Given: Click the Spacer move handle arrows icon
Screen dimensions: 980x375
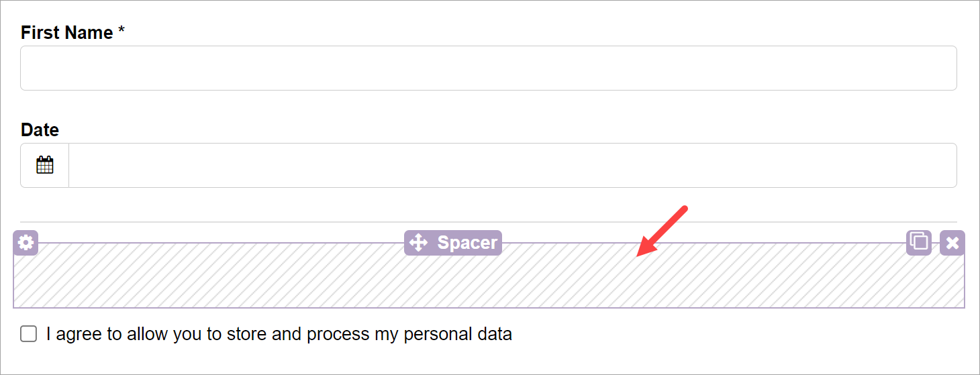Looking at the screenshot, I should click(x=418, y=242).
